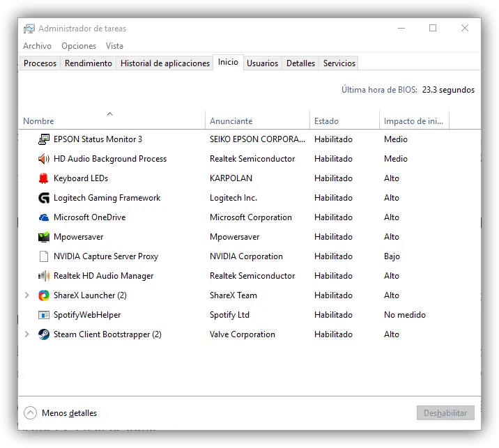Click the Logitech Gaming Framework icon
Image resolution: width=499 pixels, height=448 pixels.
44,198
